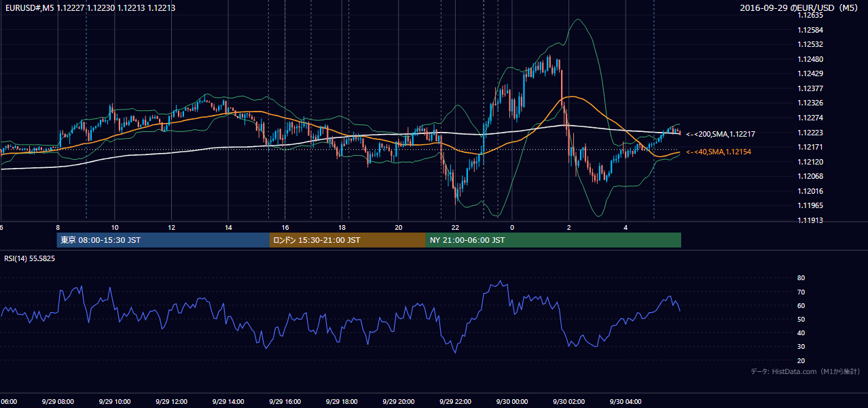Click the RSI(14) 55.5825 indicator label
The image size is (868, 408).
coord(30,259)
